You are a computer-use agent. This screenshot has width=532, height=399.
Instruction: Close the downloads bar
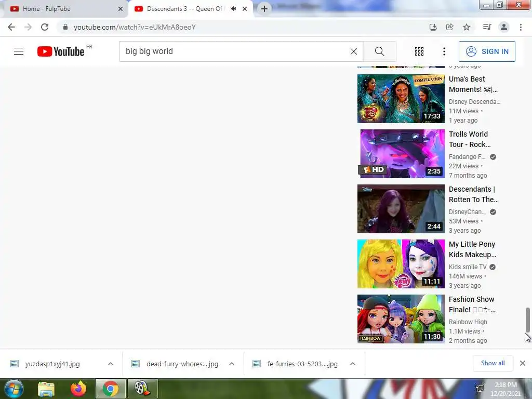click(x=523, y=363)
